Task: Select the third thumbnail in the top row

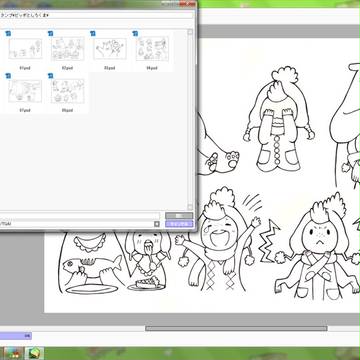Action: (110, 49)
